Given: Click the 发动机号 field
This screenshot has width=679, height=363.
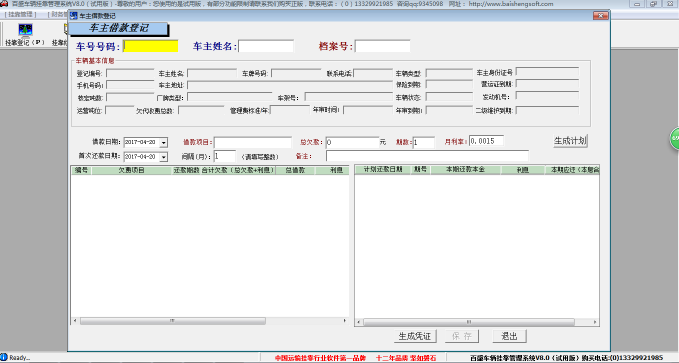Looking at the screenshot, I should [547, 96].
